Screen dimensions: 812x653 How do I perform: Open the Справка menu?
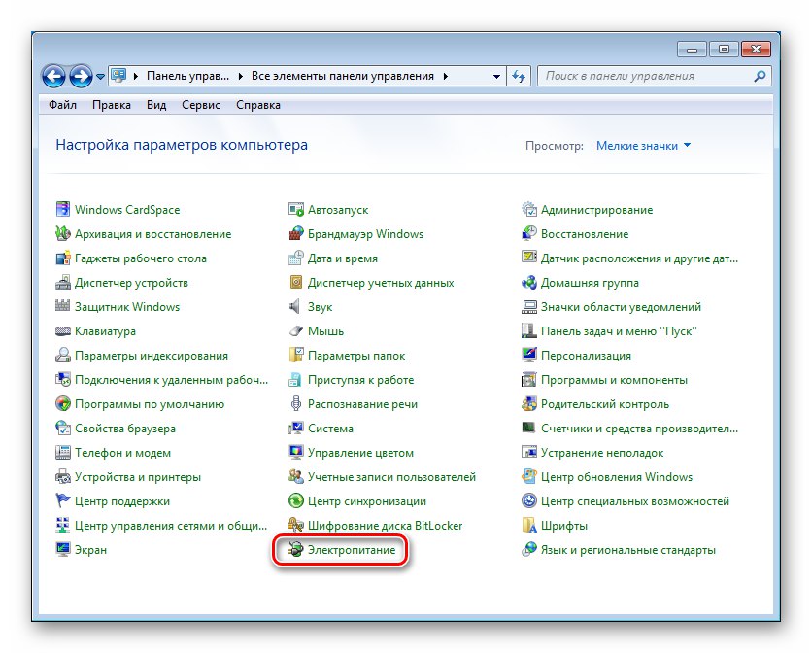click(258, 105)
